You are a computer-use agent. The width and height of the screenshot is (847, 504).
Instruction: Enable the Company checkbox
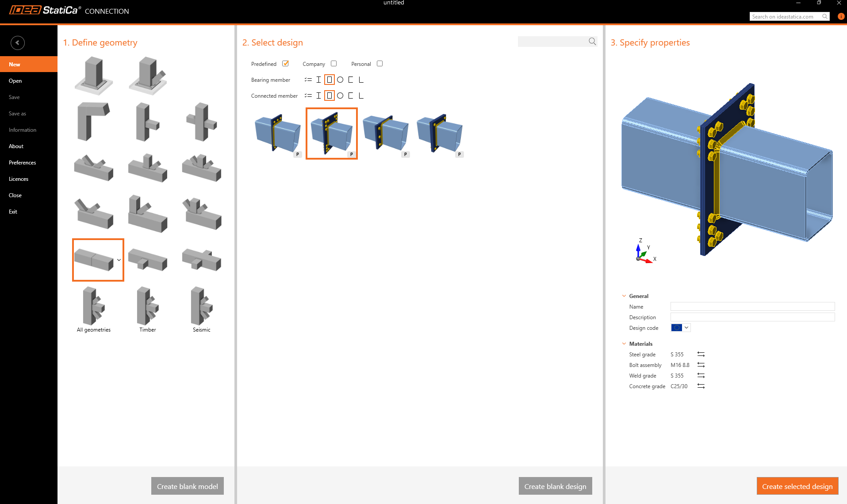point(334,64)
